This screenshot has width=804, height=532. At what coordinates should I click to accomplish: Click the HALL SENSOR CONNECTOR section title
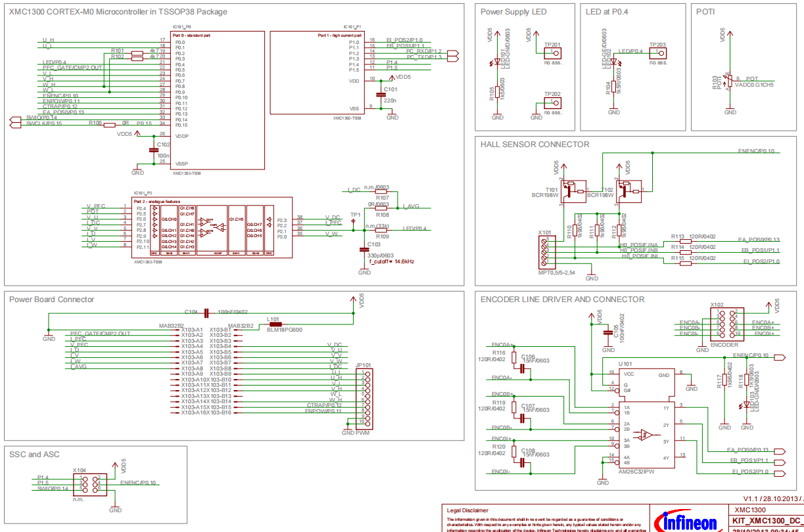coord(534,144)
